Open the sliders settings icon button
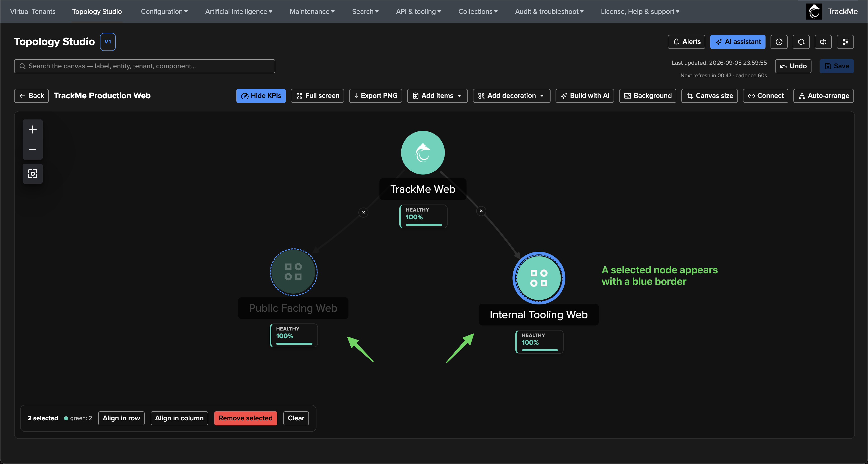This screenshot has width=868, height=464. point(845,42)
